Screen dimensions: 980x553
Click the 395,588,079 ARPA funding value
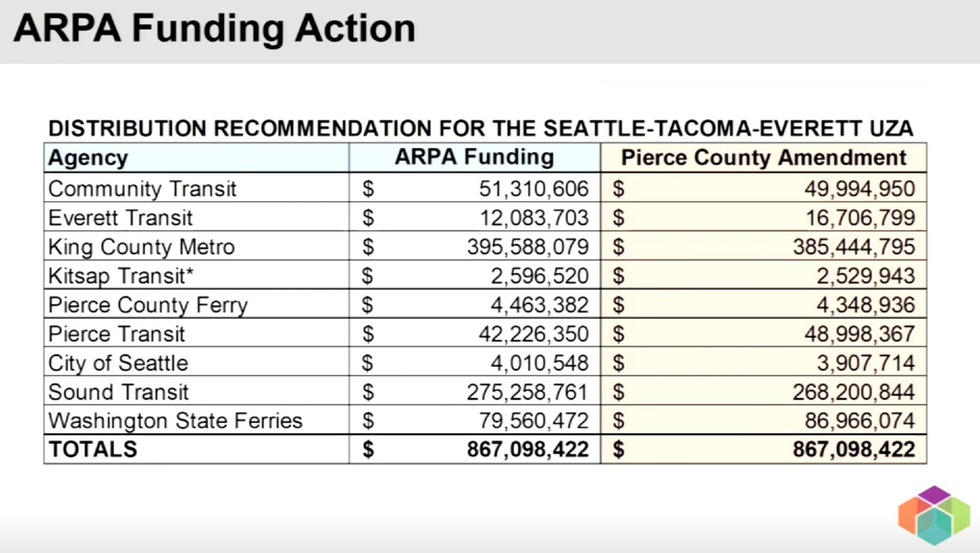[527, 247]
